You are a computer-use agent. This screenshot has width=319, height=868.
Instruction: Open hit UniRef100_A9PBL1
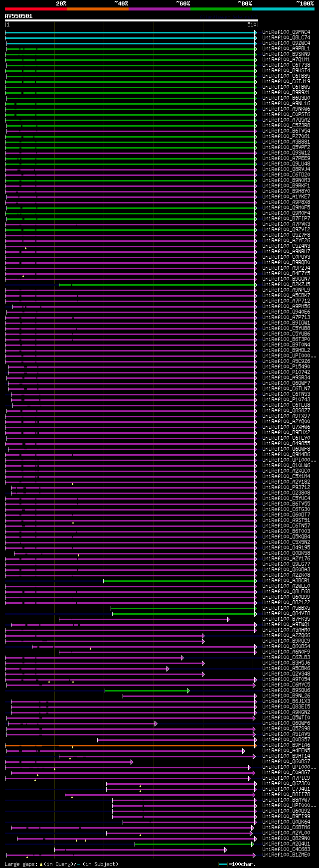(x=286, y=49)
